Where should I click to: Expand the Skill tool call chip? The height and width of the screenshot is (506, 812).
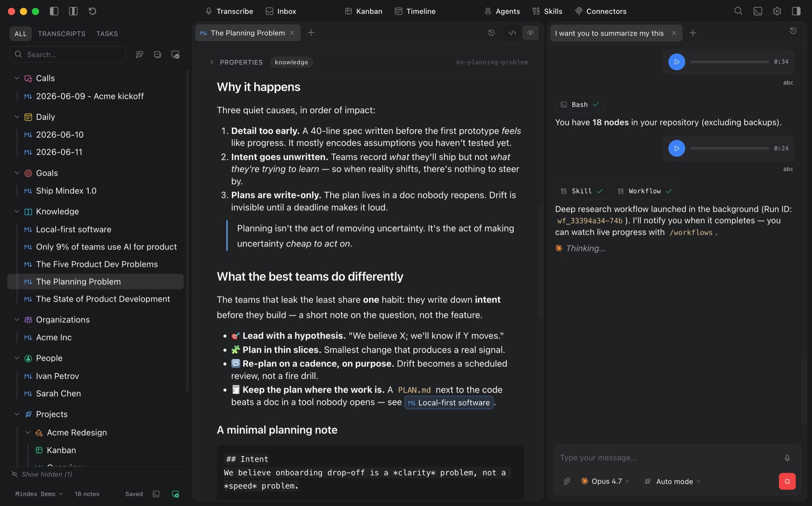(x=582, y=191)
